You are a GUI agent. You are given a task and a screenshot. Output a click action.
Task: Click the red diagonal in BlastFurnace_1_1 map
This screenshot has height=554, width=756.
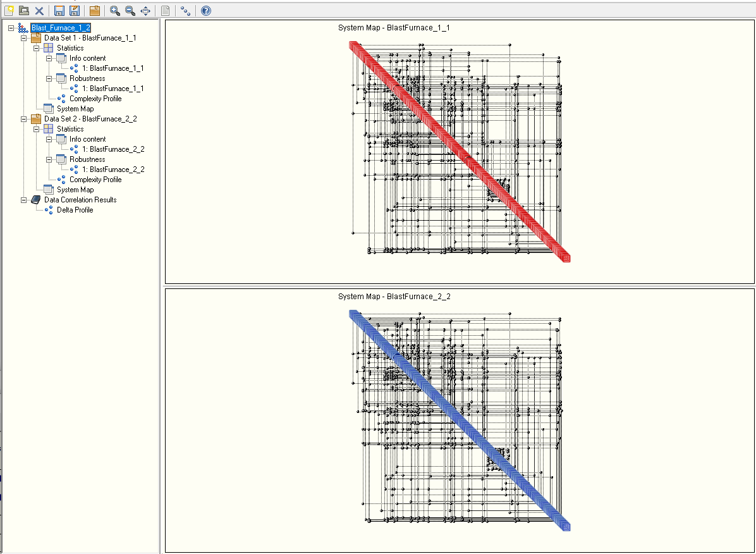(x=460, y=152)
